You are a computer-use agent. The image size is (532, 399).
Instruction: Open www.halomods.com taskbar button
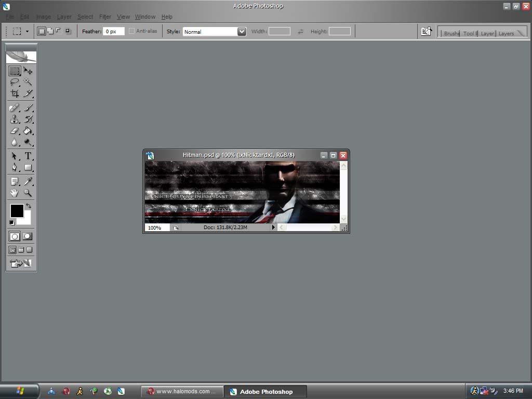pos(182,392)
